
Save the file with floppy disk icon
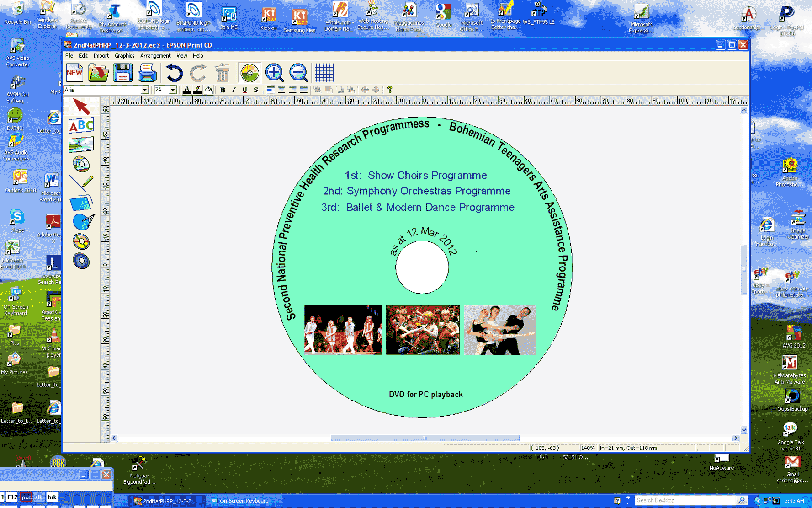point(122,73)
